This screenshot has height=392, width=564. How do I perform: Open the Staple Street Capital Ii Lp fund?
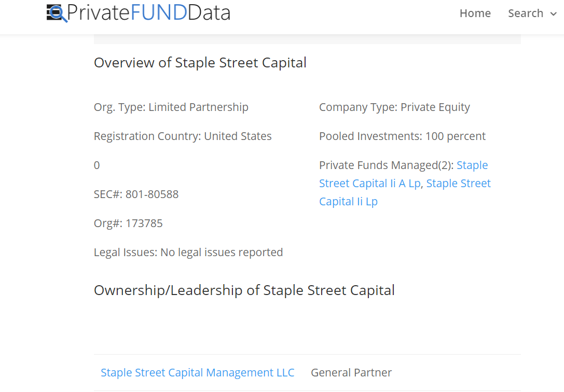(405, 192)
